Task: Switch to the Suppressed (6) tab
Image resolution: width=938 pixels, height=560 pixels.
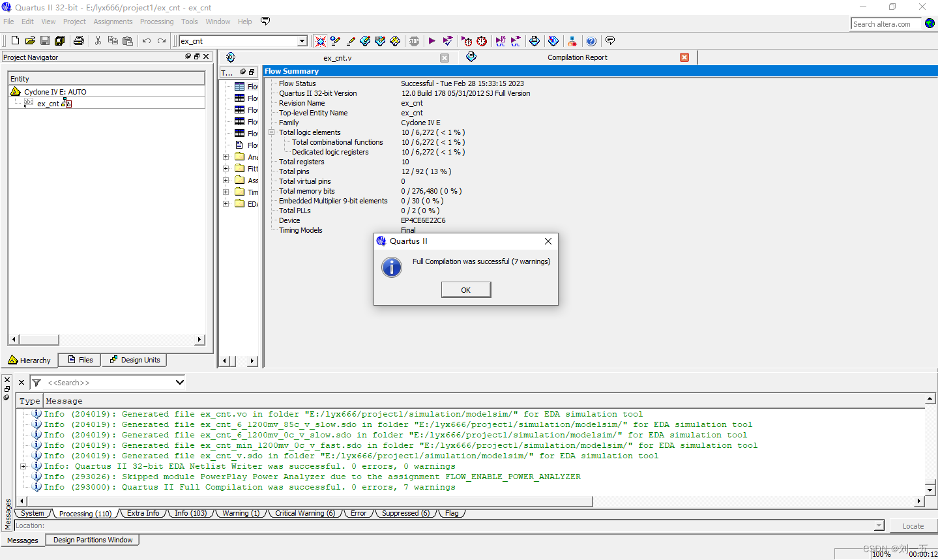Action: 405,513
